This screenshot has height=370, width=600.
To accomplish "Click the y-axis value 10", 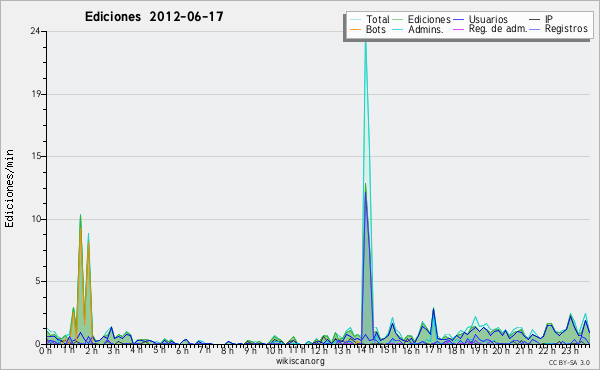I will (x=36, y=219).
